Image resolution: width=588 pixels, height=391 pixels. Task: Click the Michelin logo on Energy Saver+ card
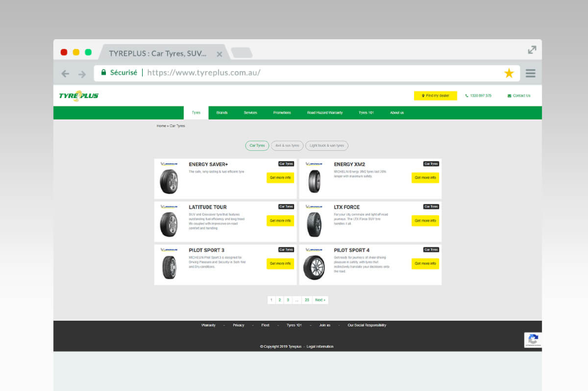[x=169, y=164]
